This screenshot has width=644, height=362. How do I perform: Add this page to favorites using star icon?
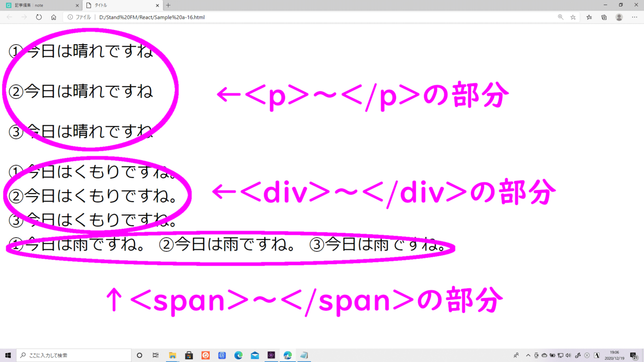tap(573, 17)
